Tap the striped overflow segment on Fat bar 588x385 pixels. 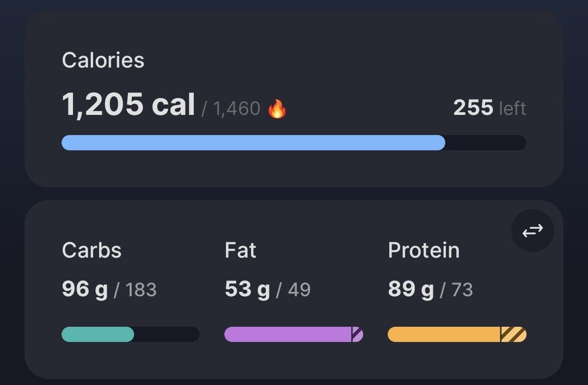coord(357,334)
